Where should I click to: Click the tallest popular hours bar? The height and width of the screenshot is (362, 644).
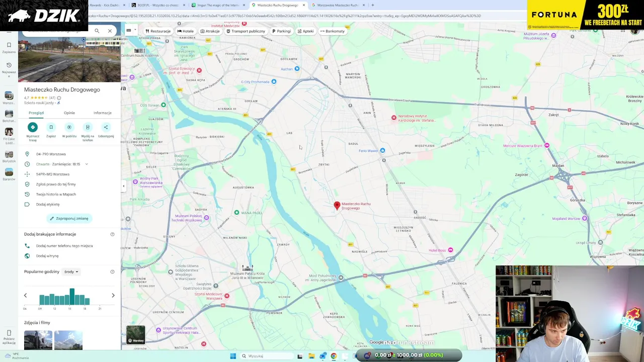tap(72, 297)
